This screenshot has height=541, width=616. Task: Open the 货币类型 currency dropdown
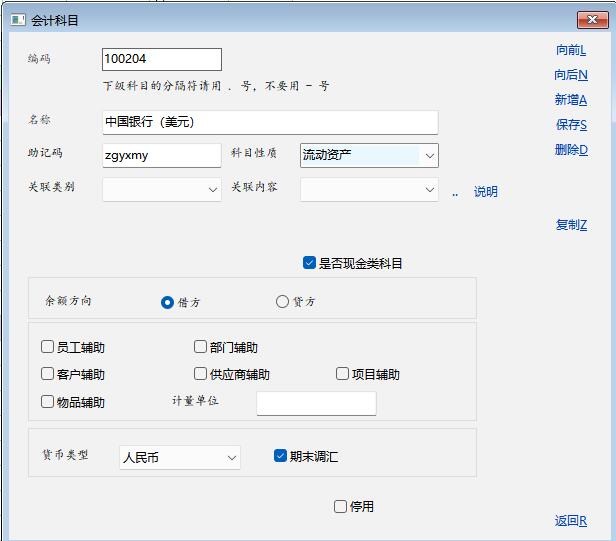coord(232,457)
